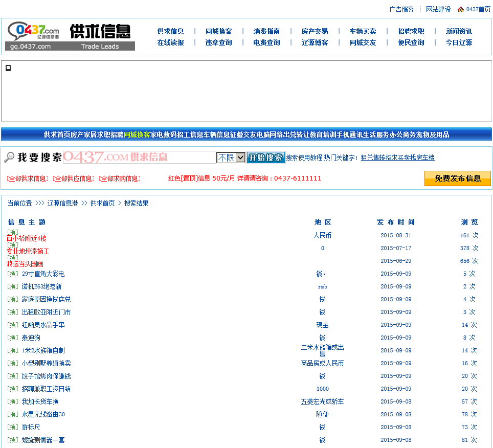This screenshot has width=493, height=448.
Task: Open listing 招聘兼职工资日结
Action: (46, 389)
